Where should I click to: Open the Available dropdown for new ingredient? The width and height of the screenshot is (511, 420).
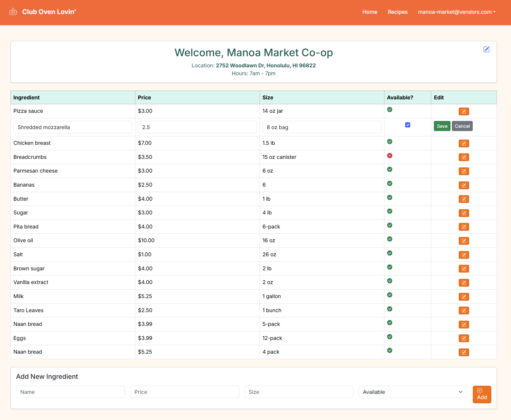(413, 392)
